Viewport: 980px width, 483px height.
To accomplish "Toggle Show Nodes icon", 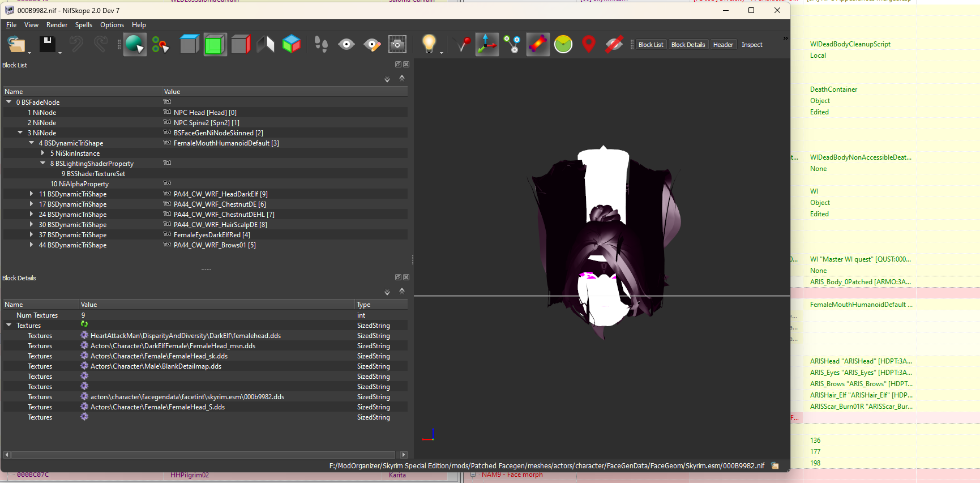I will click(512, 44).
